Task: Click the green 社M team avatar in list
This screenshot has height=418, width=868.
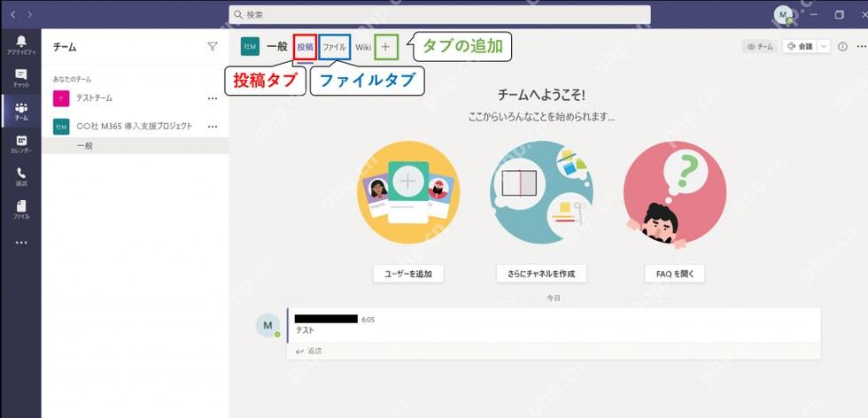Action: [61, 127]
